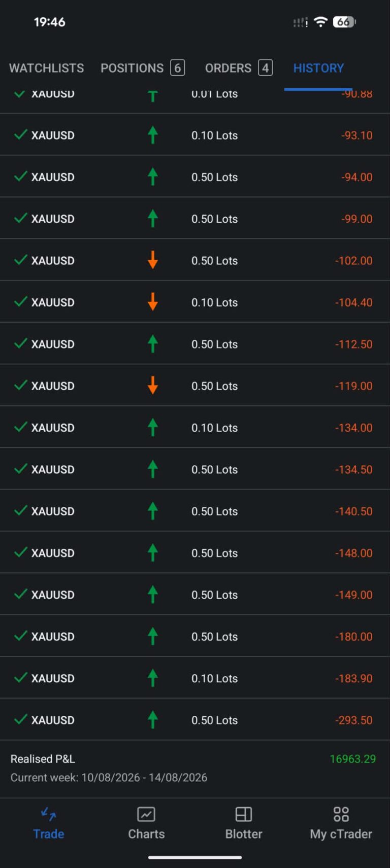Select the HISTORY tab
This screenshot has width=390, height=868.
(x=318, y=68)
